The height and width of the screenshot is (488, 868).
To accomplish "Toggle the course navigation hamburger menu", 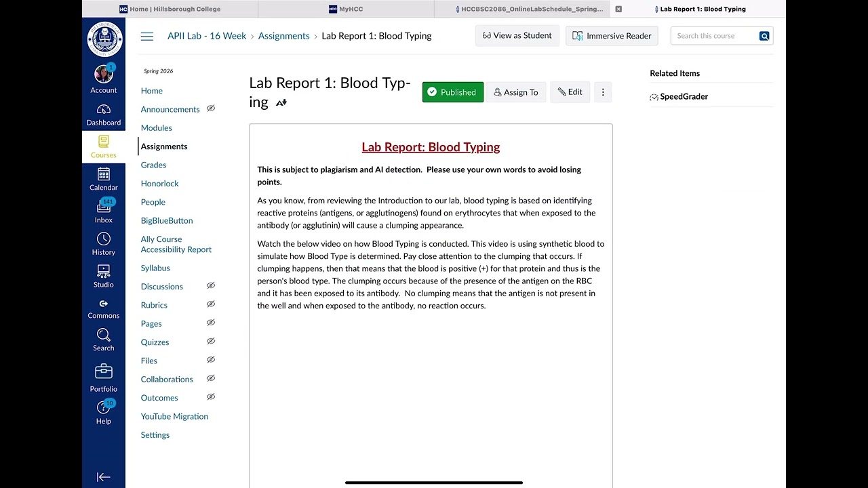I will [147, 37].
